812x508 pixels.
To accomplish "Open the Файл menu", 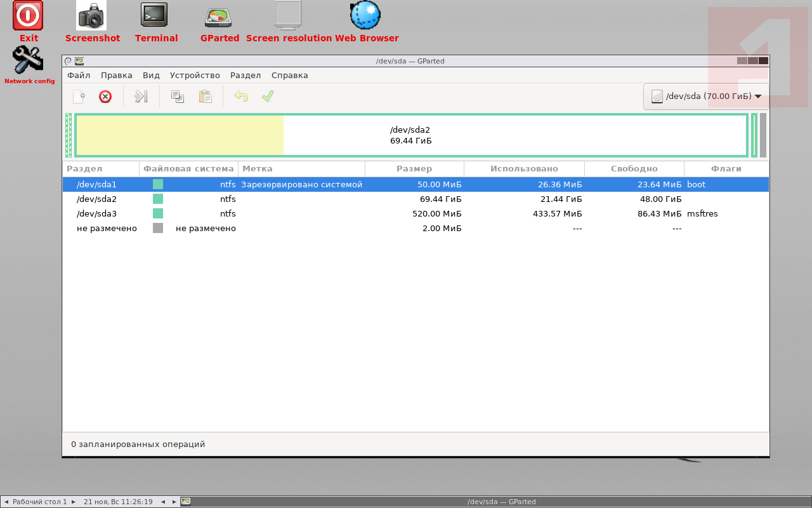I will point(79,75).
